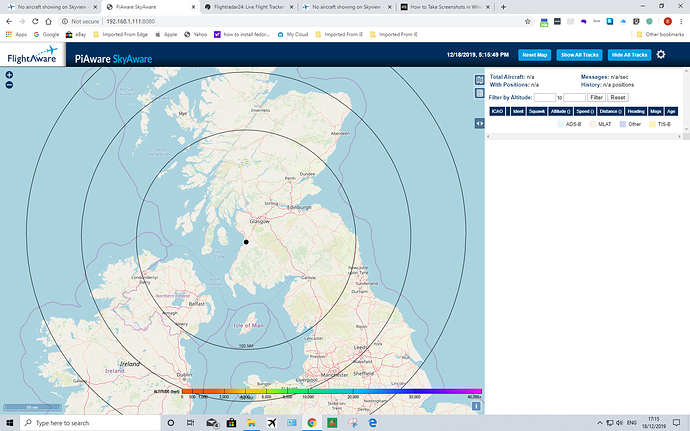Click Hide All Tracks button
Image resolution: width=690 pixels, height=431 pixels.
pyautogui.click(x=629, y=55)
